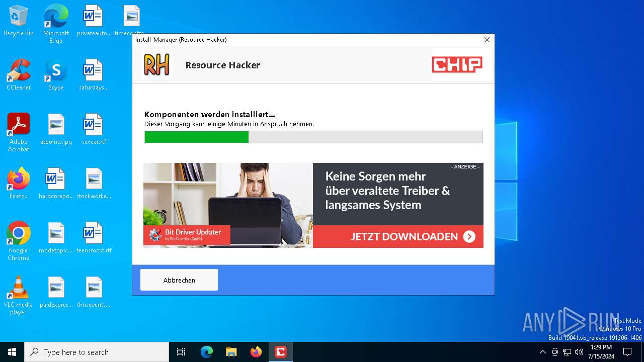Select sexcar.rtf desktop file
This screenshot has height=362, width=644.
tap(94, 129)
